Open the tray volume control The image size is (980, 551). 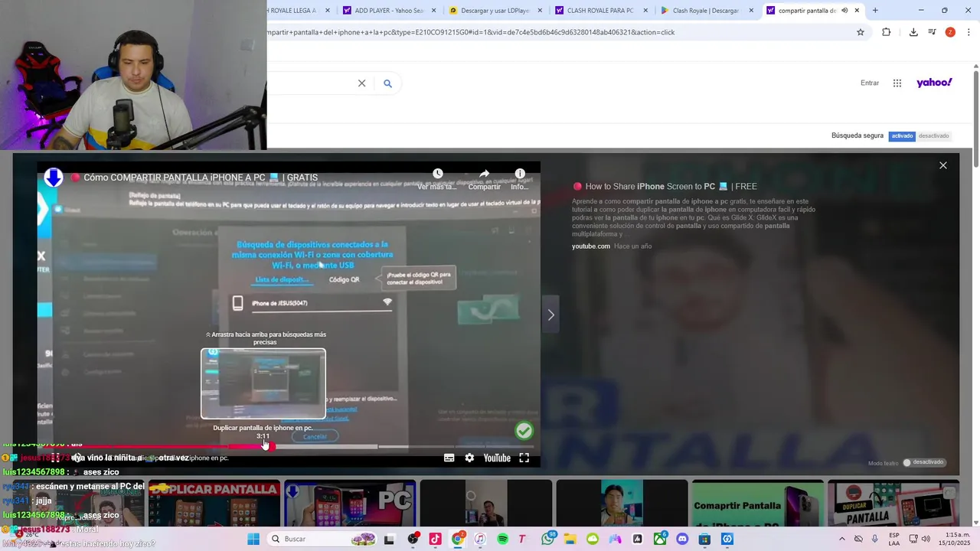(926, 539)
